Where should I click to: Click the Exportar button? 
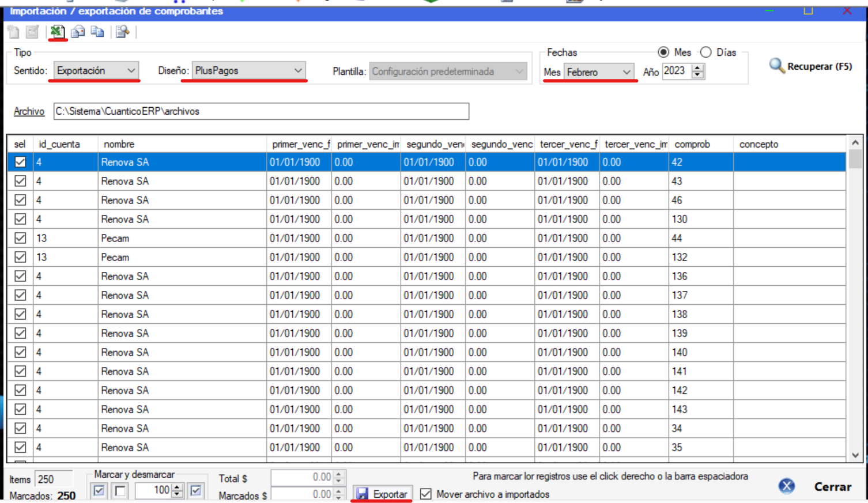click(383, 494)
